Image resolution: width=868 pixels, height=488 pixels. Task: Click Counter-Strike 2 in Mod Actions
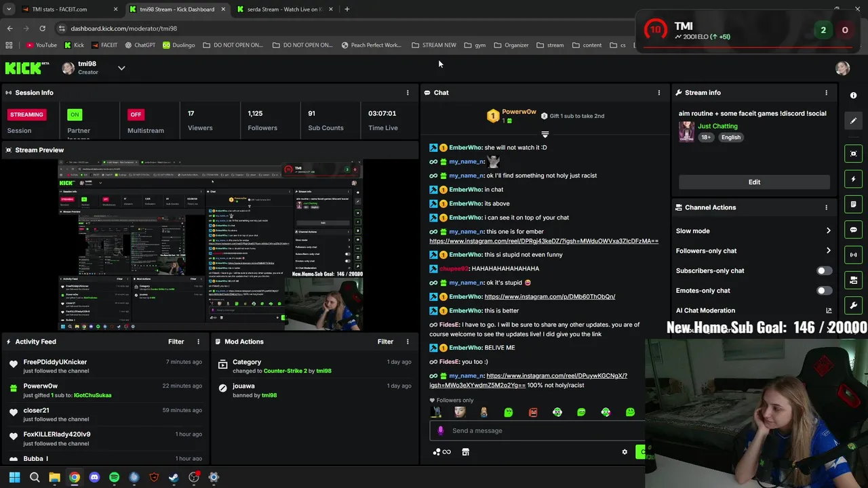pos(285,371)
